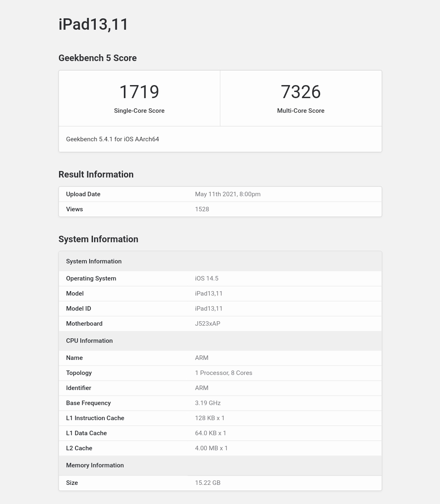Click the Views count 1528
440x504 pixels.
point(202,209)
